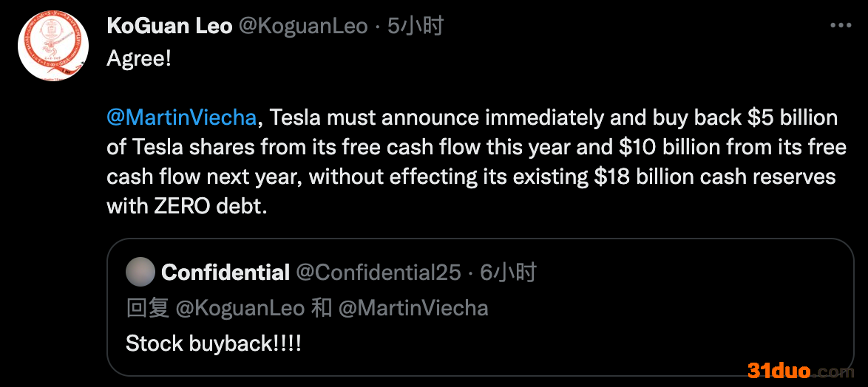Screen dimensions: 868x387
Task: Click the Confidential user's blurred avatar
Action: pyautogui.click(x=140, y=273)
